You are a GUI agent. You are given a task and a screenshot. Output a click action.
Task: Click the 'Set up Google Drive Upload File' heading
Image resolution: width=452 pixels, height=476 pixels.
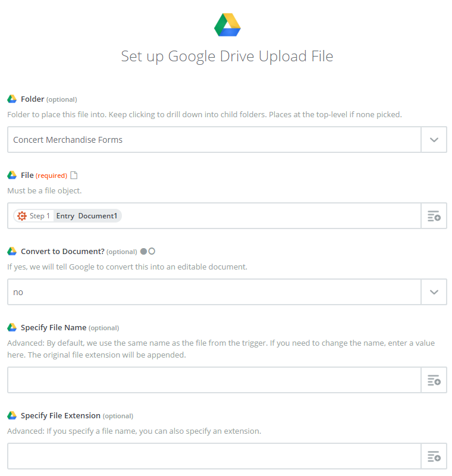[x=227, y=57]
